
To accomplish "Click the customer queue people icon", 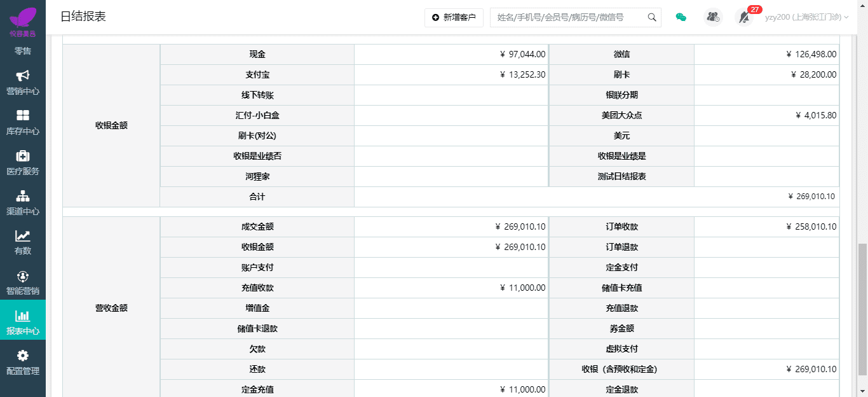I will click(x=713, y=17).
